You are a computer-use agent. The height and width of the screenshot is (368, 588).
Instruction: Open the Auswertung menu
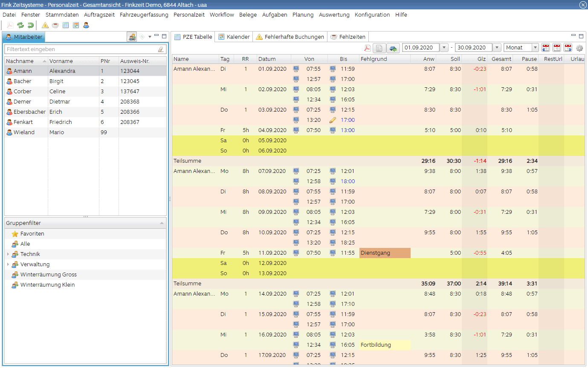[x=334, y=15]
